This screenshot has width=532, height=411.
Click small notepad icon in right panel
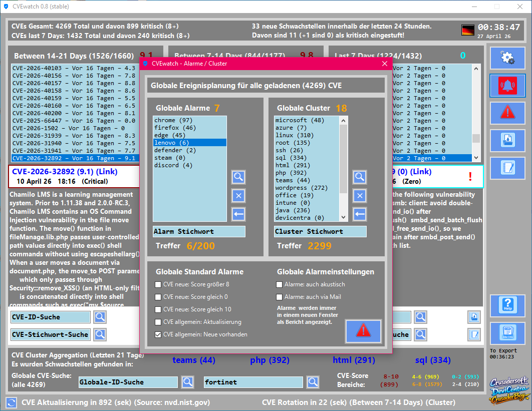coord(474,335)
